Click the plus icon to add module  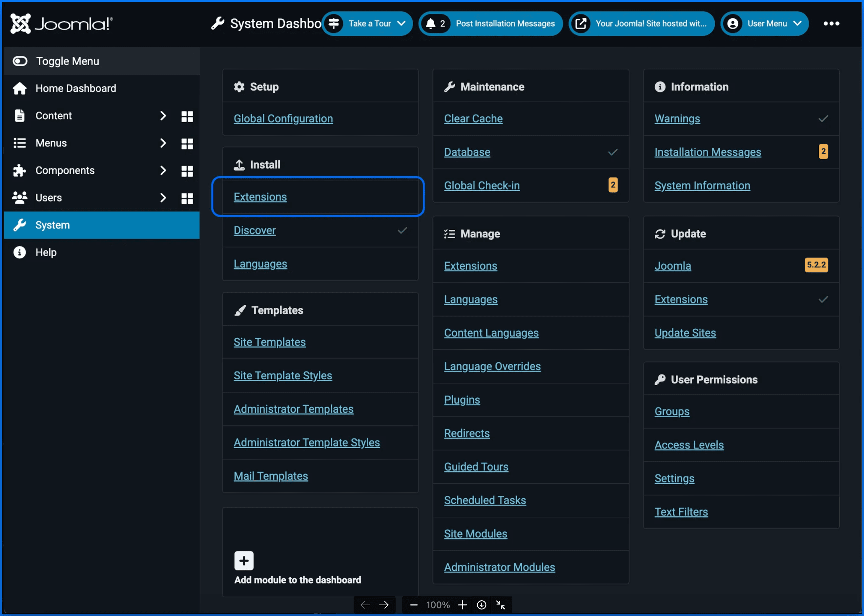tap(244, 561)
